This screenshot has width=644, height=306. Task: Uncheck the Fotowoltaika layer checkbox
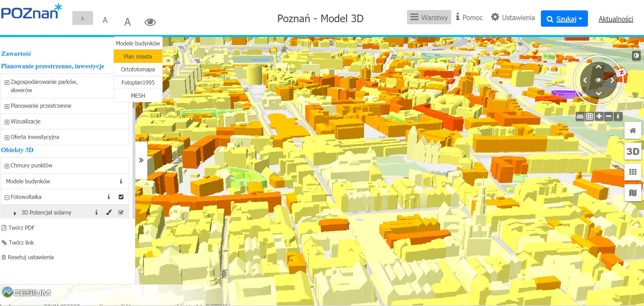click(x=121, y=197)
